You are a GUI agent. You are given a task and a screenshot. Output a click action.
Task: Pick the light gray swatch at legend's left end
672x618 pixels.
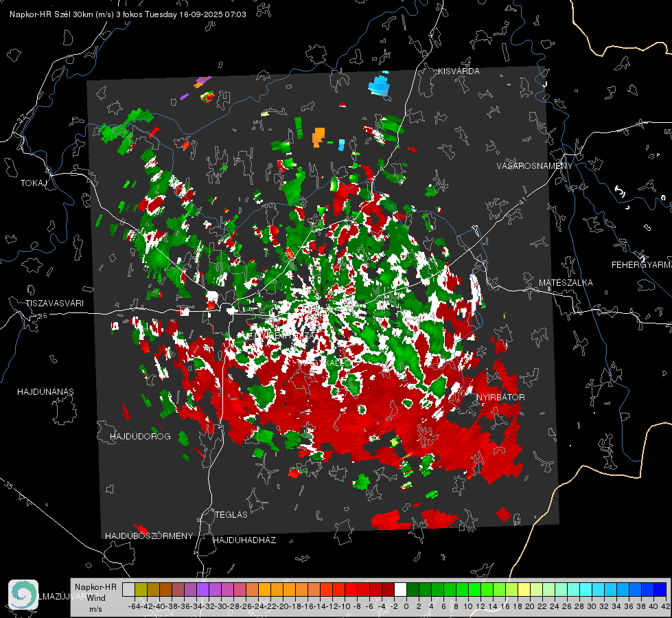(x=128, y=589)
